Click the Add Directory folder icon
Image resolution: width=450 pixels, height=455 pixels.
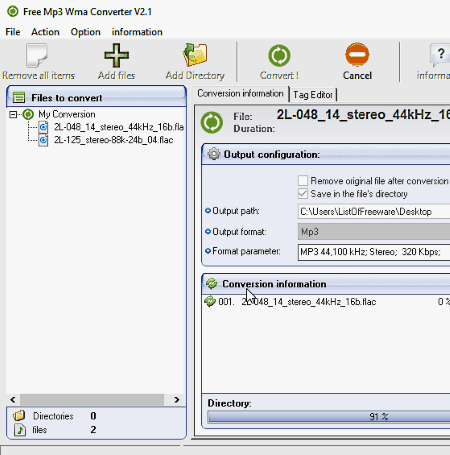click(195, 55)
